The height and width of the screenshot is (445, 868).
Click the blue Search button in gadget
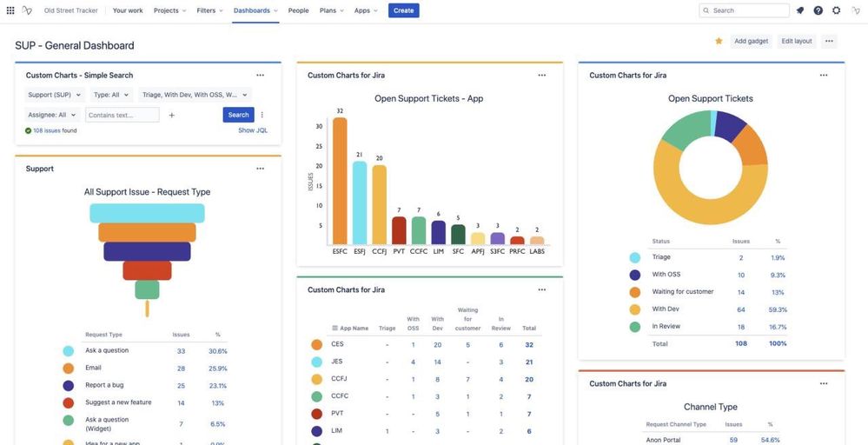tap(239, 115)
